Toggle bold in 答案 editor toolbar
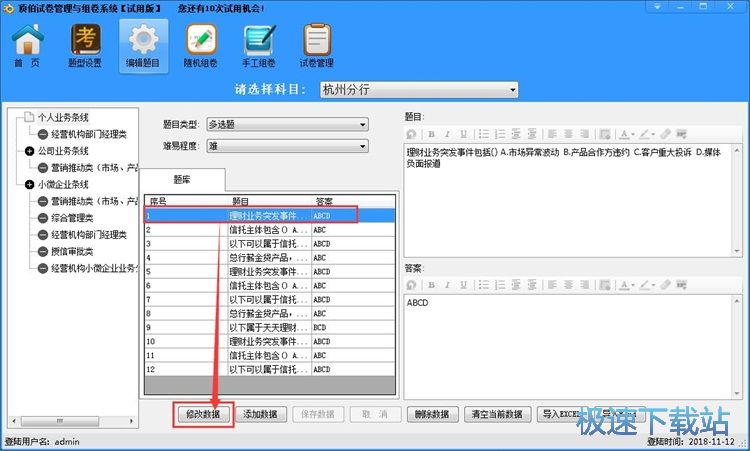Viewport: 750px width, 451px height. pyautogui.click(x=431, y=285)
